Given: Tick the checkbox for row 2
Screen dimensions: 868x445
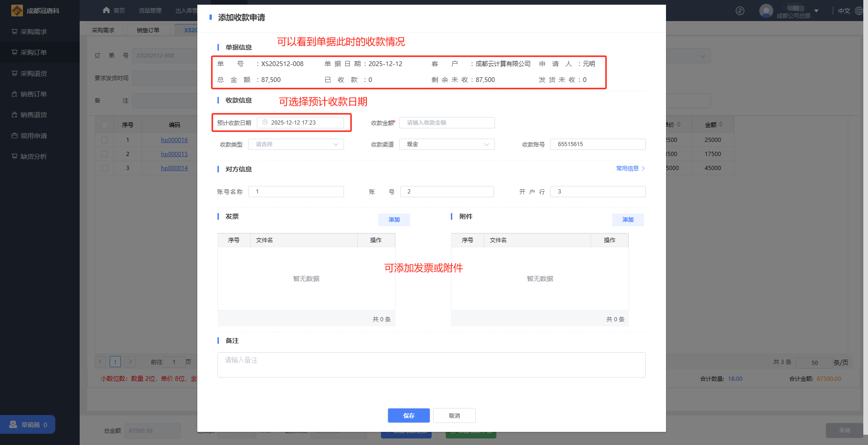Looking at the screenshot, I should point(105,154).
